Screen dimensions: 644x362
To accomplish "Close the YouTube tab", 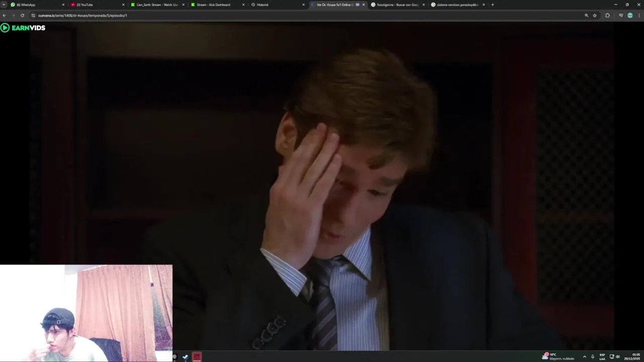I will pyautogui.click(x=123, y=5).
